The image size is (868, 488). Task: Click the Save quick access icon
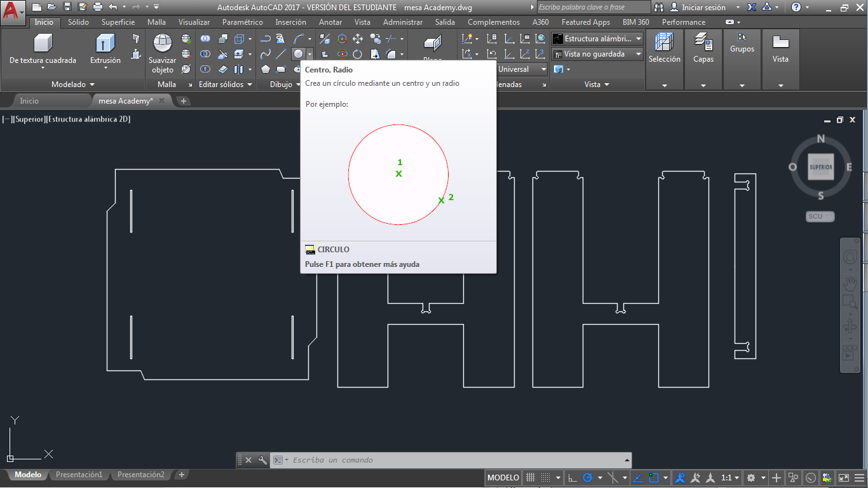tap(67, 7)
